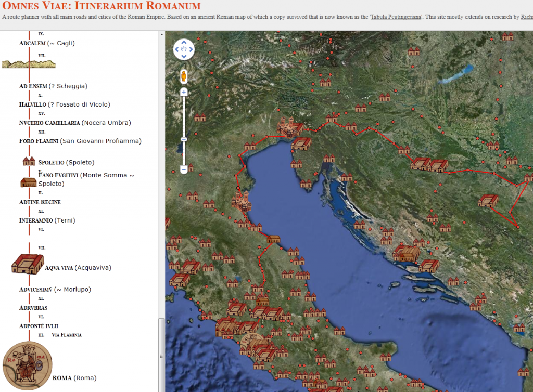The height and width of the screenshot is (392, 533).
Task: Click the map pan down arrow
Action: pos(184,56)
